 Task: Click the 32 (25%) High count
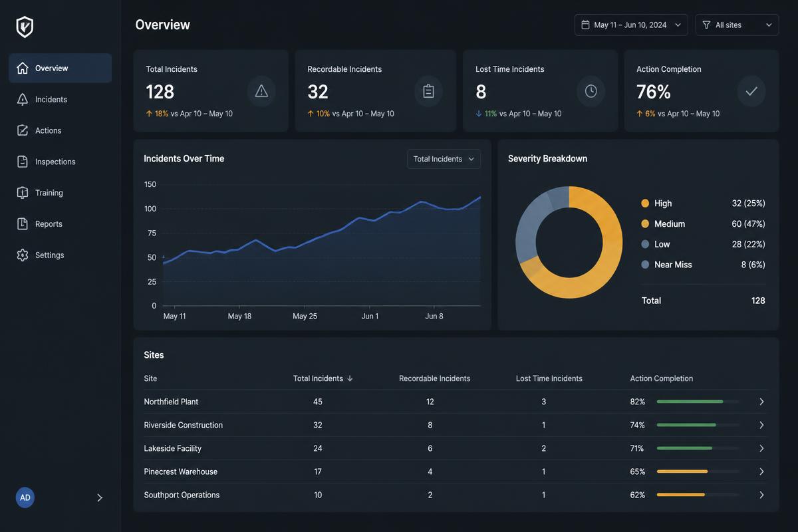click(x=748, y=203)
